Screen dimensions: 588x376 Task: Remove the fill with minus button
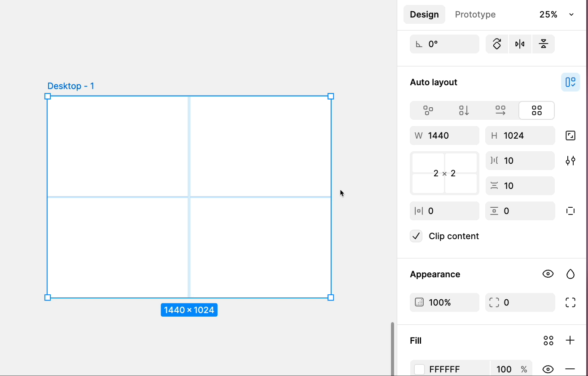click(x=570, y=369)
